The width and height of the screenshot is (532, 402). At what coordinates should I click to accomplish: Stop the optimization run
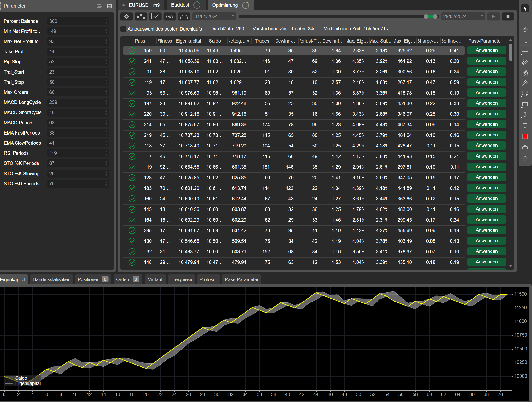pyautogui.click(x=508, y=16)
